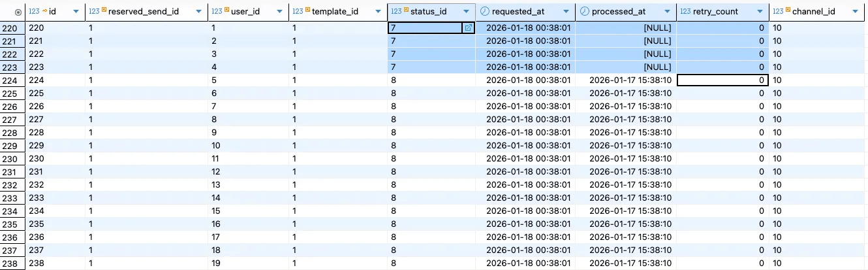
Task: Select the row header numbered 224
Action: tap(10, 80)
